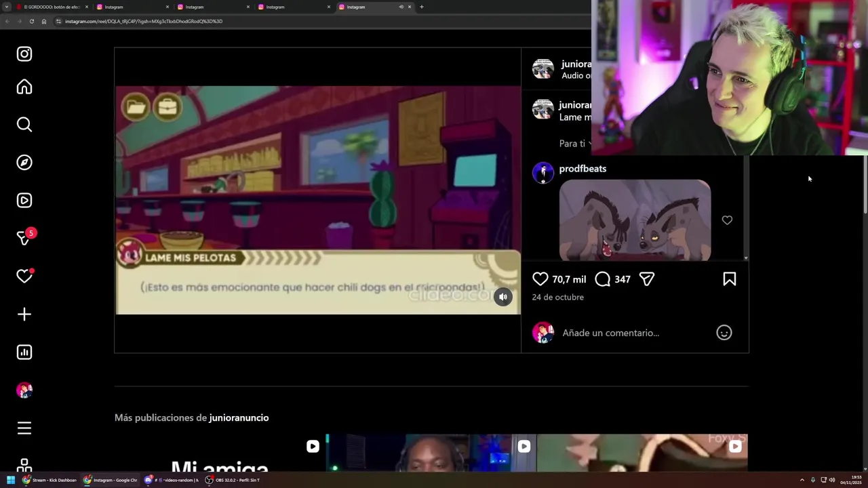Image resolution: width=868 pixels, height=488 pixels.
Task: Open the 'Para ti' comments sort dropdown
Action: (575, 144)
